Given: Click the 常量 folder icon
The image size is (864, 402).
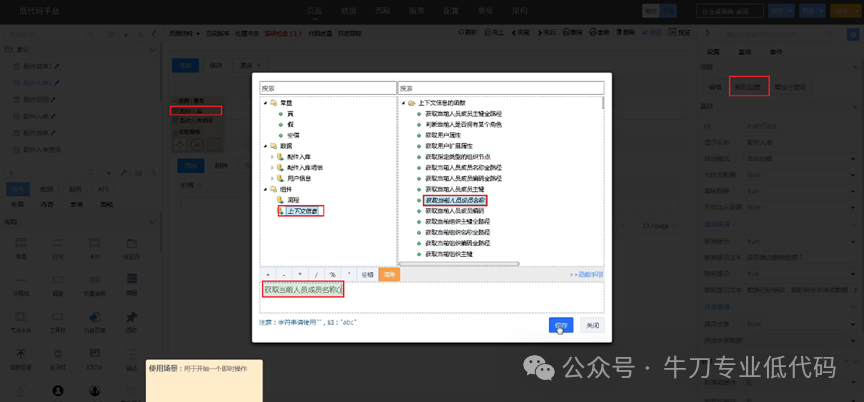Looking at the screenshot, I should pos(273,103).
